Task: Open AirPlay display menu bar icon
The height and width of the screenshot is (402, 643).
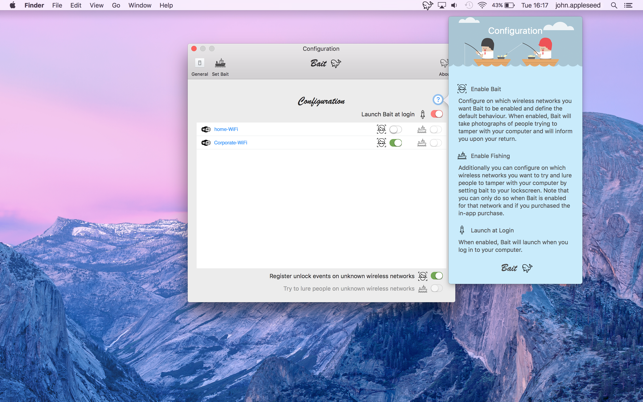Action: click(442, 5)
